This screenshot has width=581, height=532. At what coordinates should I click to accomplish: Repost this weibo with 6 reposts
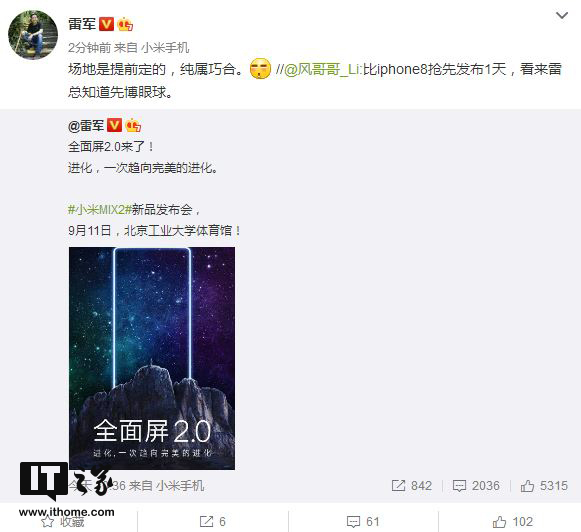[x=213, y=522]
